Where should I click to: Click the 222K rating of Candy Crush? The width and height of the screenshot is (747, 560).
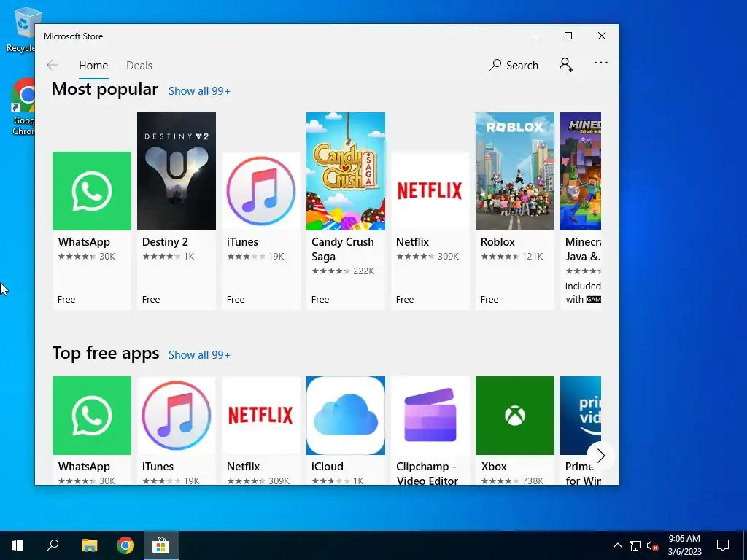[363, 271]
